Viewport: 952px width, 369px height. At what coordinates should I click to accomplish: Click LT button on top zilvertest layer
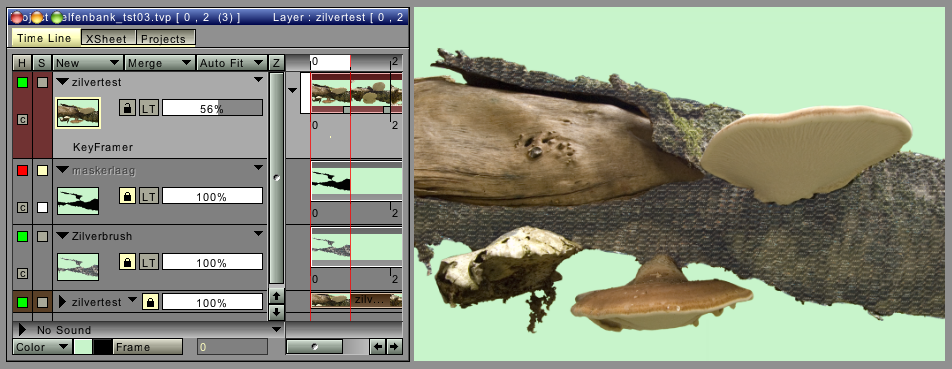point(149,108)
